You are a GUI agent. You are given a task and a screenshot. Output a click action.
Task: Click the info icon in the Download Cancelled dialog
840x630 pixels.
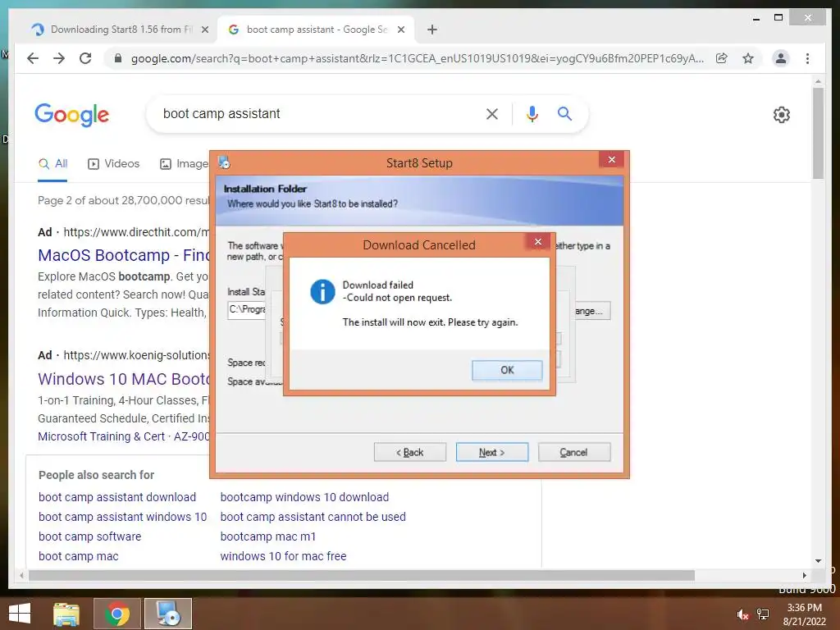[322, 292]
